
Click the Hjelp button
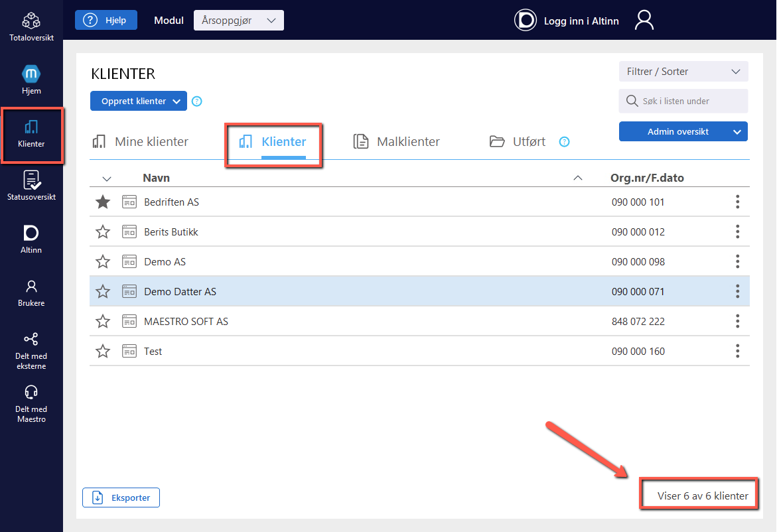[106, 21]
